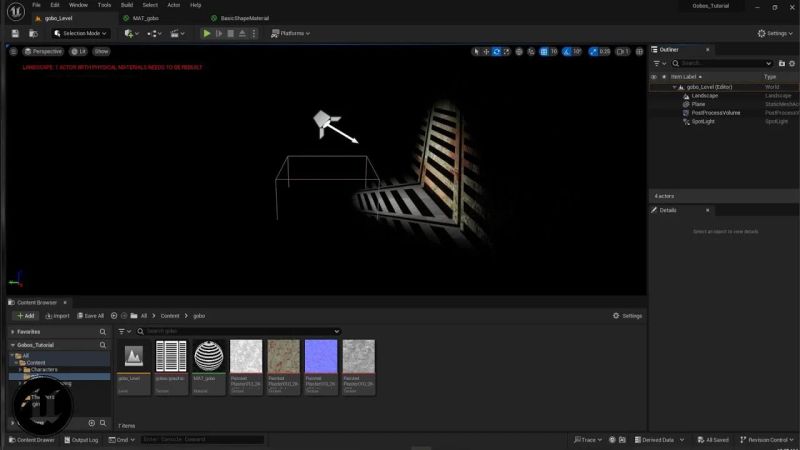Open the File menu
Image resolution: width=800 pixels, height=450 pixels.
point(36,5)
